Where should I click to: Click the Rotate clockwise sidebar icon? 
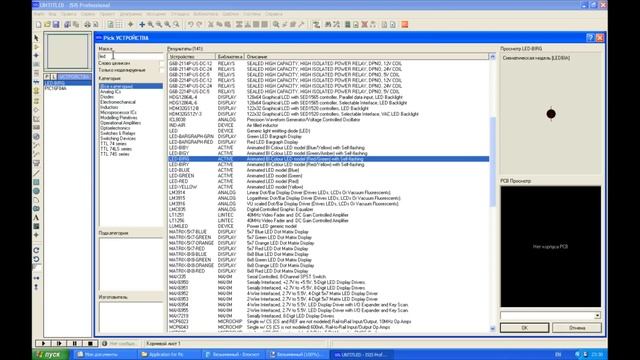point(36,250)
